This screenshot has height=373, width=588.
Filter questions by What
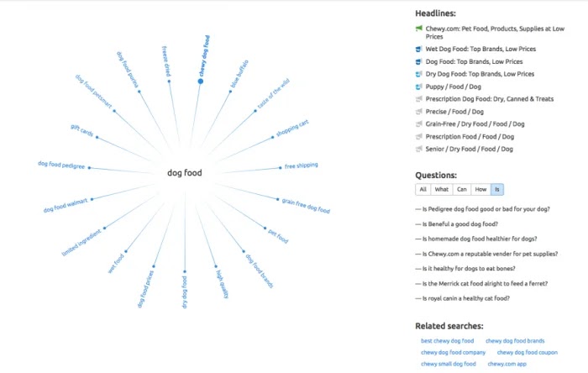[x=442, y=189]
